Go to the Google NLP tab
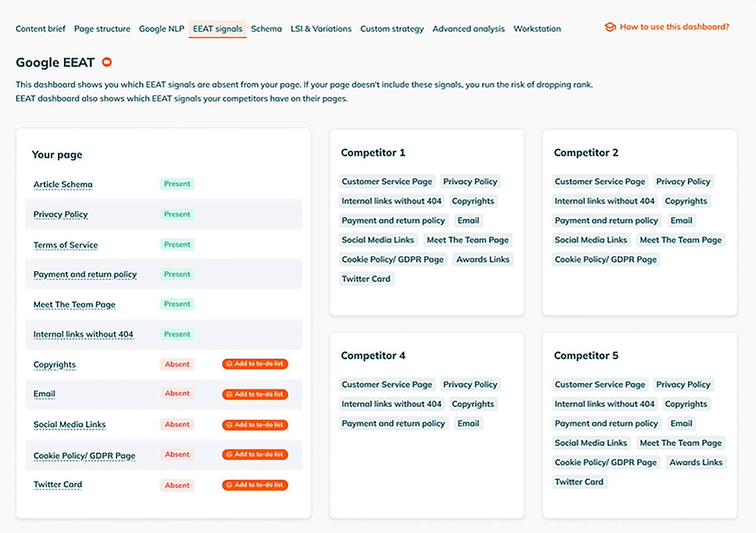The height and width of the screenshot is (533, 756). [x=162, y=29]
